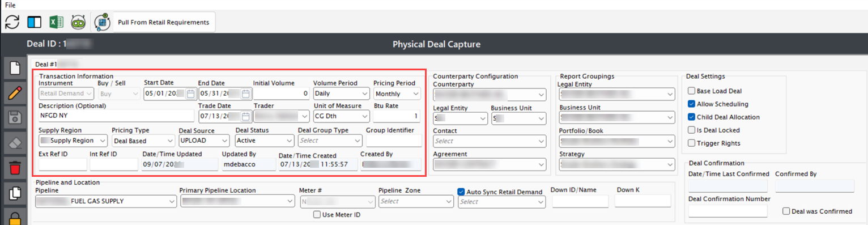The image size is (868, 225).
Task: Click the Btu Rate field
Action: (397, 116)
